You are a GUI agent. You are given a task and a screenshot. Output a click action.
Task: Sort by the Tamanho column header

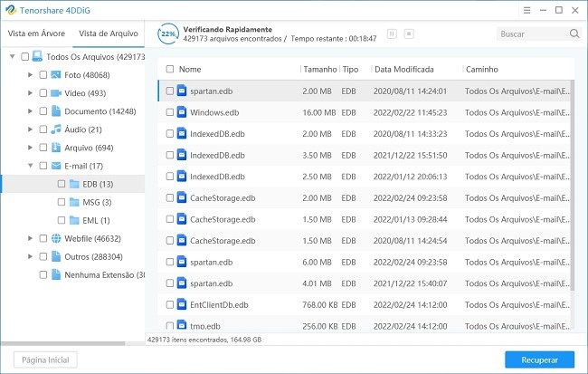pos(320,69)
